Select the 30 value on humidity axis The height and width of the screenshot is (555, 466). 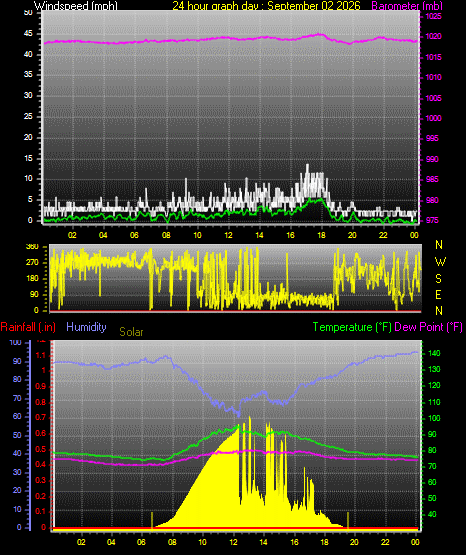click(17, 472)
